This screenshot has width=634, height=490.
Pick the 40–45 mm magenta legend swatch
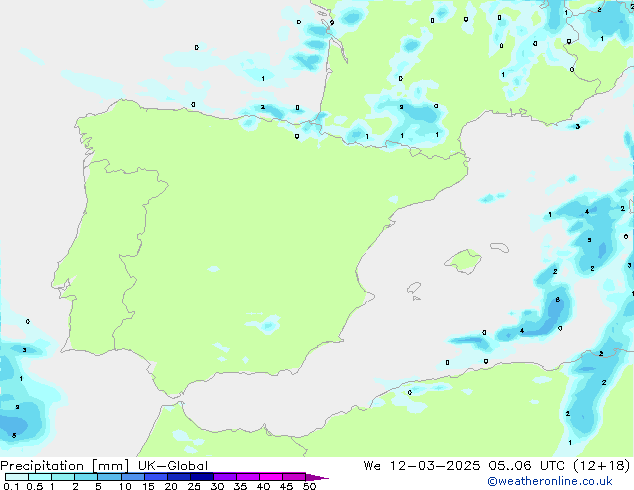pyautogui.click(x=271, y=477)
